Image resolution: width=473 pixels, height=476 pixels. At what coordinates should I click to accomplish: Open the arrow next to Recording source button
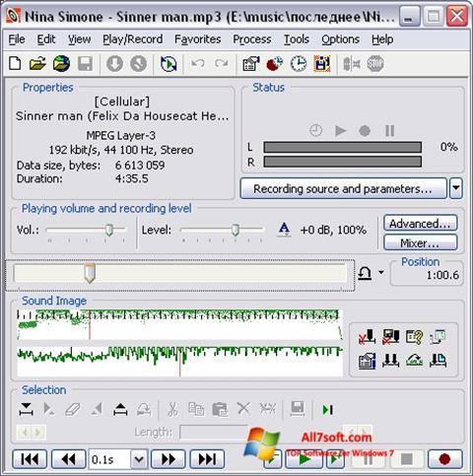[456, 188]
